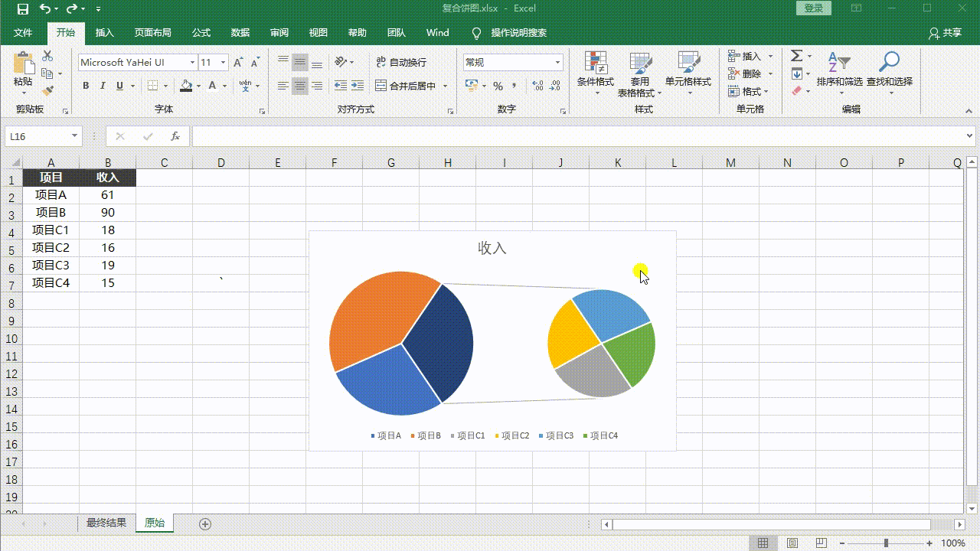Open Sort & Filter (排序和筛选) dropdown
Screen dimensions: 980x551
pos(839,73)
